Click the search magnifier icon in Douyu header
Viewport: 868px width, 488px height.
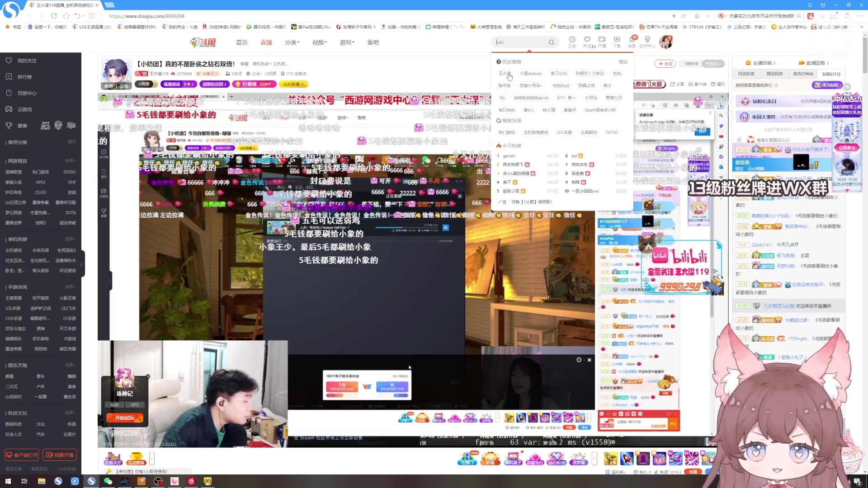click(x=551, y=42)
